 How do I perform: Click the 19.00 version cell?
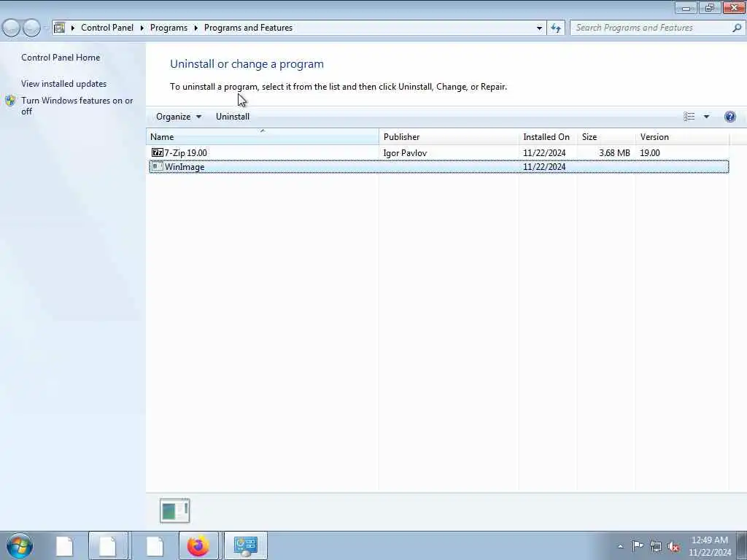650,153
